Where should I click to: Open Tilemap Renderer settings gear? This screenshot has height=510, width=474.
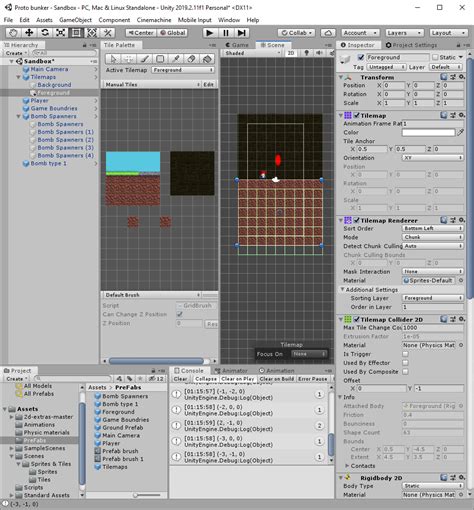[x=462, y=220]
